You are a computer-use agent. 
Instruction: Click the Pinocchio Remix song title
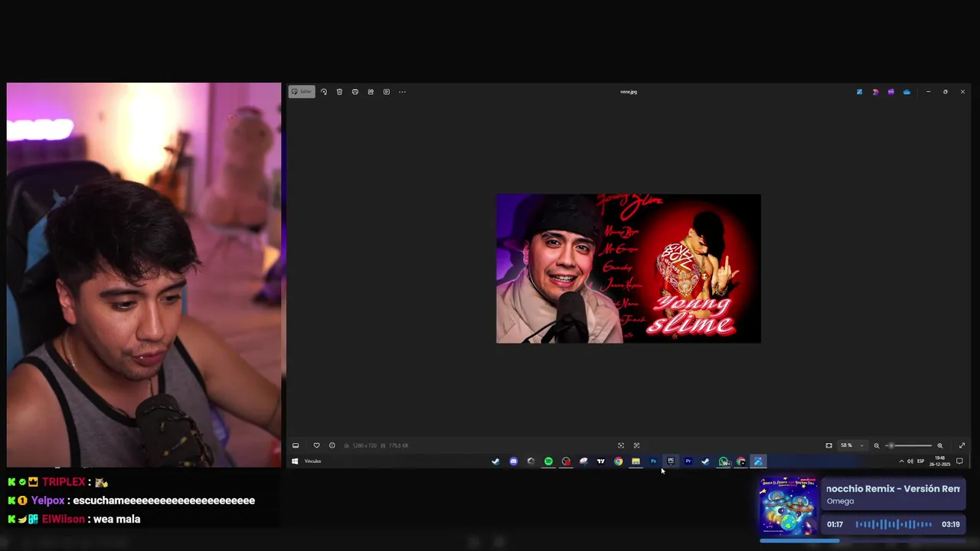[893, 489]
